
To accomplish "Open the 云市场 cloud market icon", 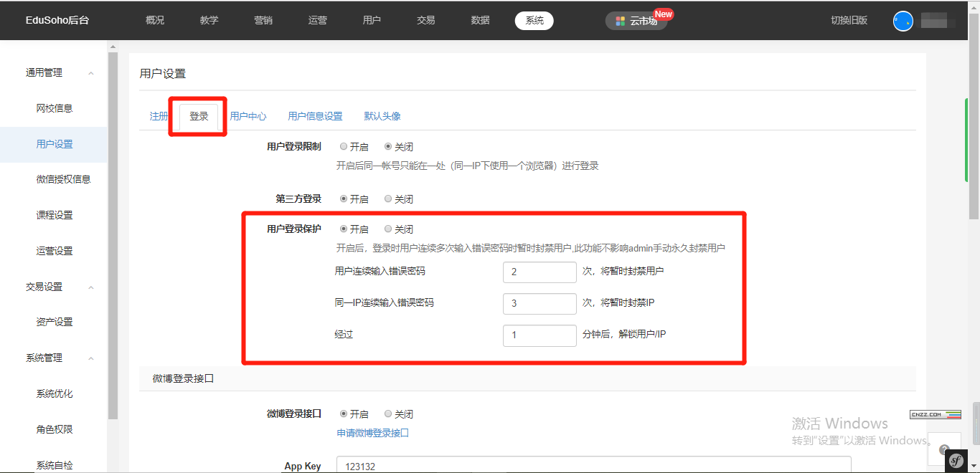I will point(621,21).
